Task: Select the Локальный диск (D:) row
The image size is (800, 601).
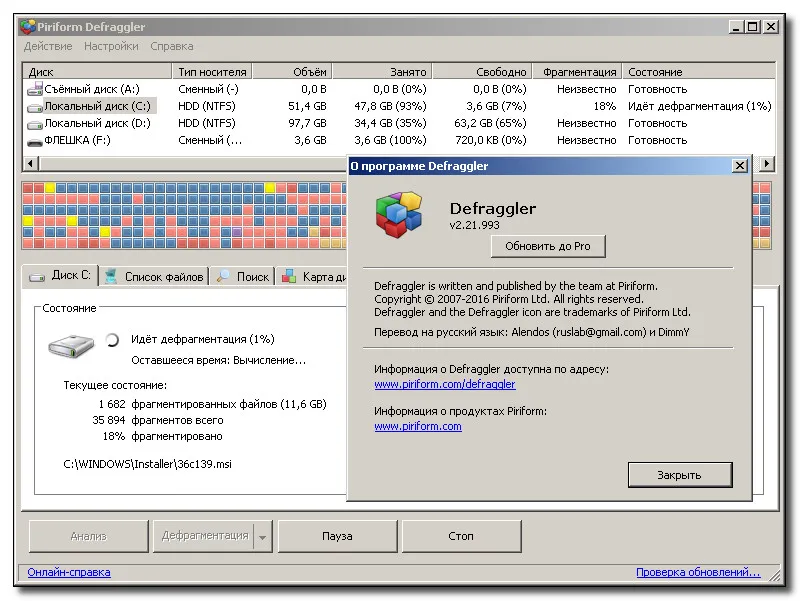Action: [x=399, y=123]
